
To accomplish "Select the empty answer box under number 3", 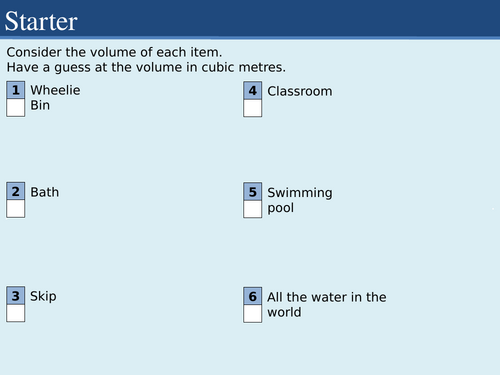I will [16, 313].
